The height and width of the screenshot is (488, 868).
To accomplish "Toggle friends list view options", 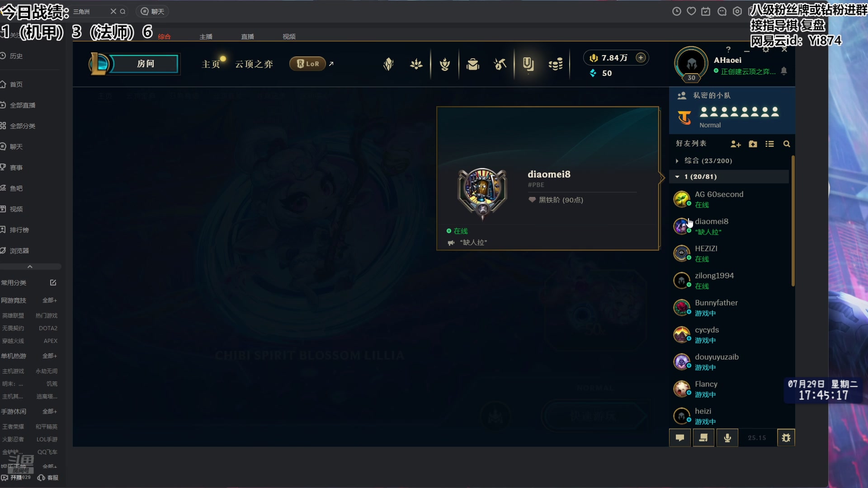I will click(x=769, y=144).
